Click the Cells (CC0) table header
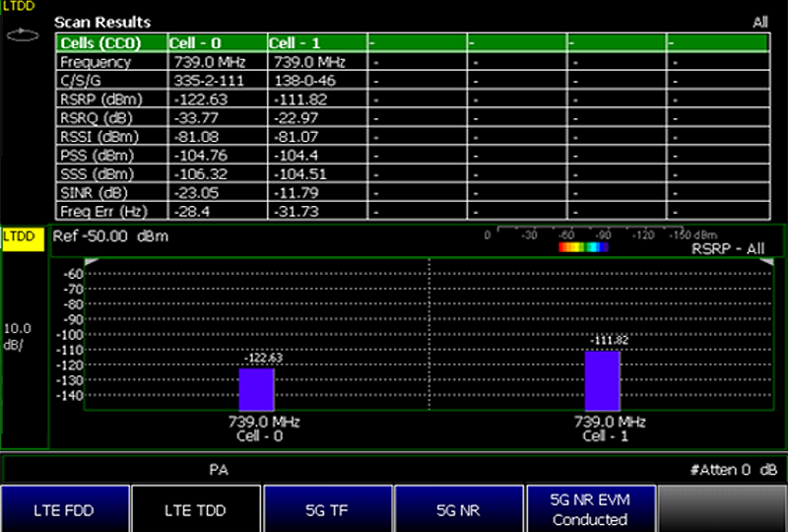Viewport: 788px width, 532px height. coord(110,43)
